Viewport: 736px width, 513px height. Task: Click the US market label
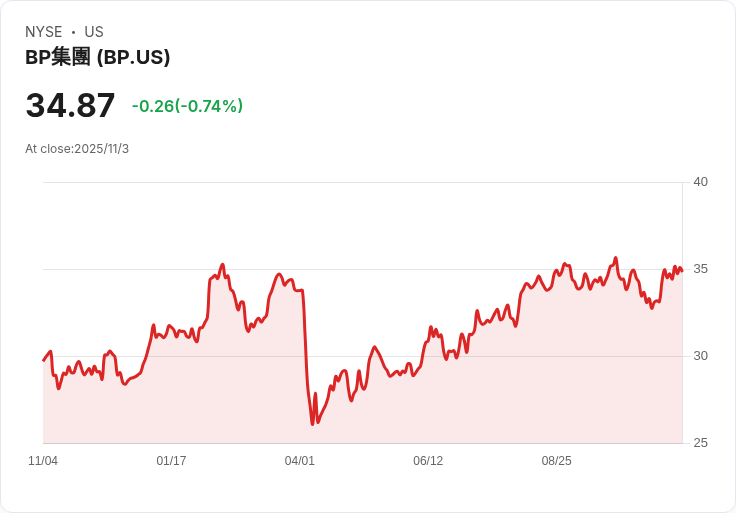tap(94, 32)
